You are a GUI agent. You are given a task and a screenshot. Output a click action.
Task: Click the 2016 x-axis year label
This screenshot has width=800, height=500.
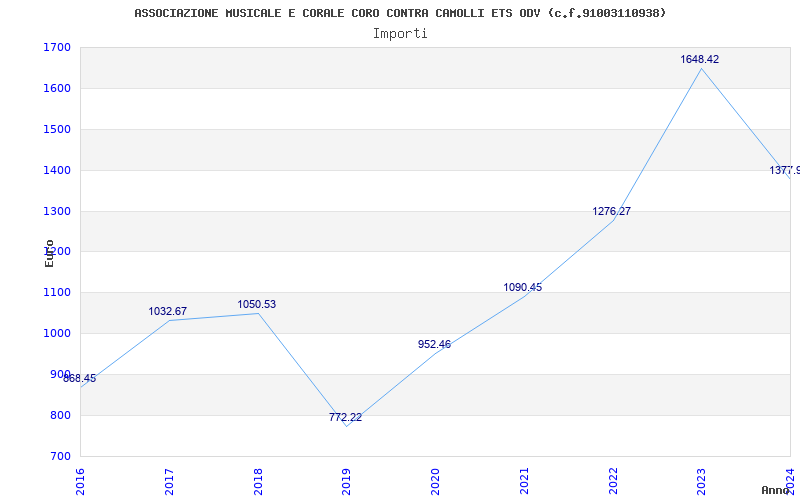click(x=80, y=482)
